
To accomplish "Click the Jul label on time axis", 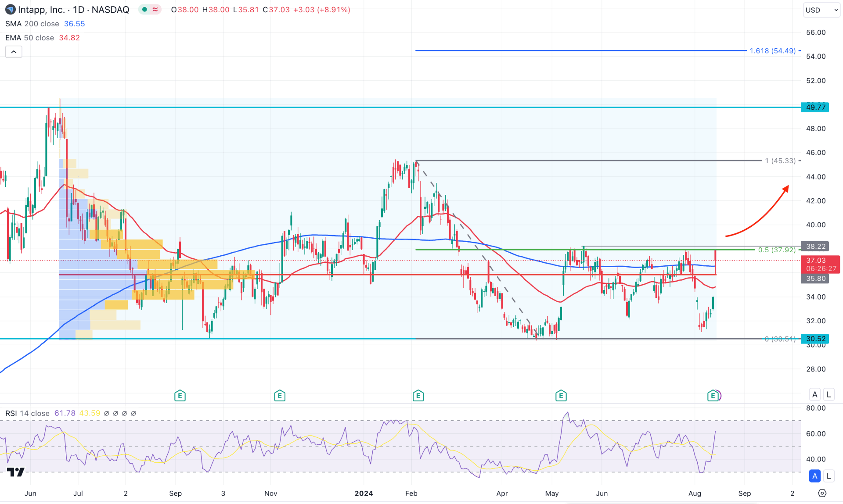I will tap(78, 493).
